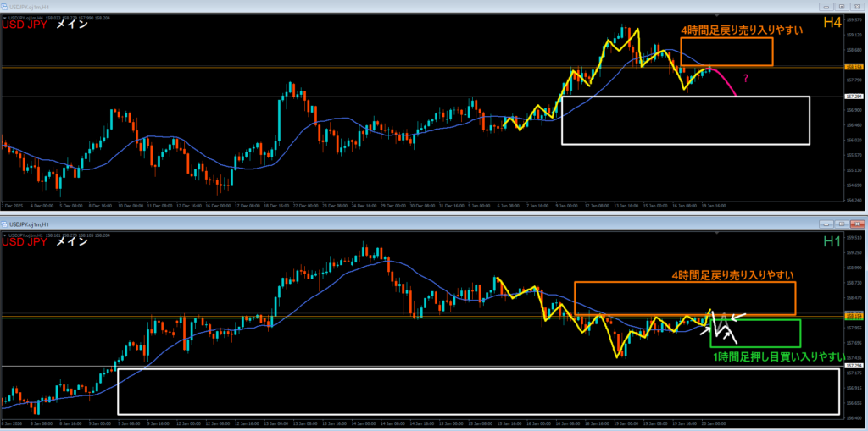Close the H1 chart window

(856, 224)
